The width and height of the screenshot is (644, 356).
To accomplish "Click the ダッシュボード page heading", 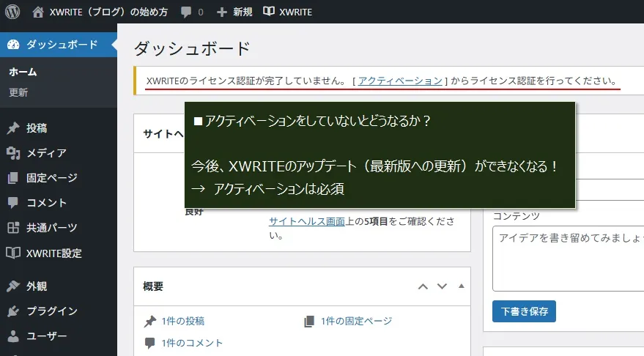I will point(192,48).
